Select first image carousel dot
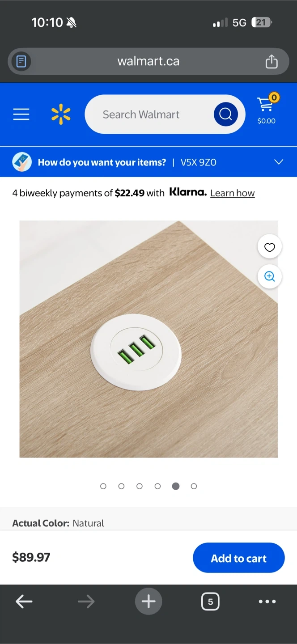The image size is (297, 644). tap(103, 486)
